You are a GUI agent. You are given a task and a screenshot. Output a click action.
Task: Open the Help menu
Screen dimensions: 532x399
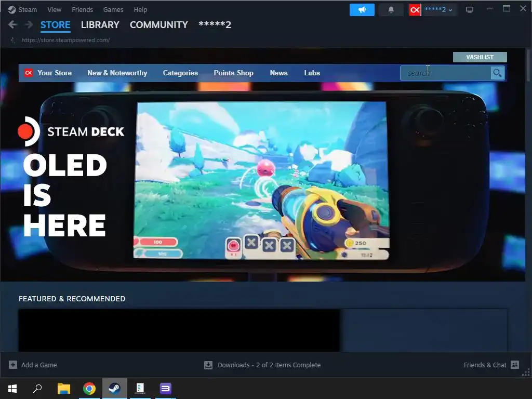click(140, 9)
